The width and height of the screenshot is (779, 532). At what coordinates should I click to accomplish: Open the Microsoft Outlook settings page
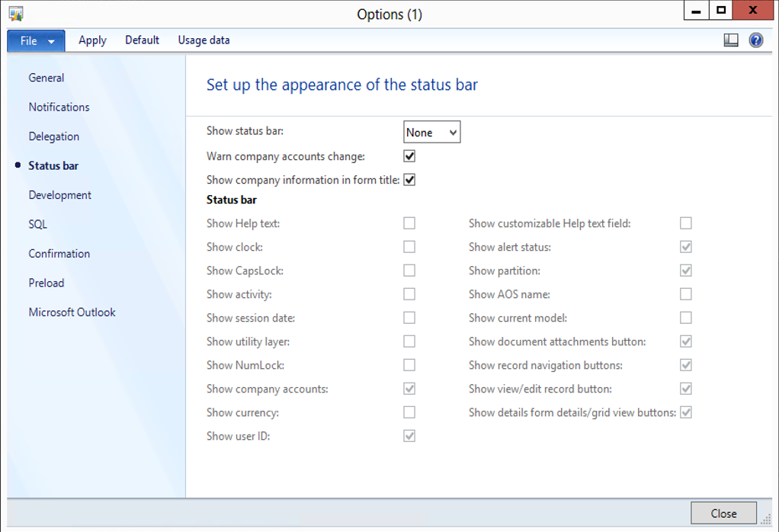[x=72, y=312]
